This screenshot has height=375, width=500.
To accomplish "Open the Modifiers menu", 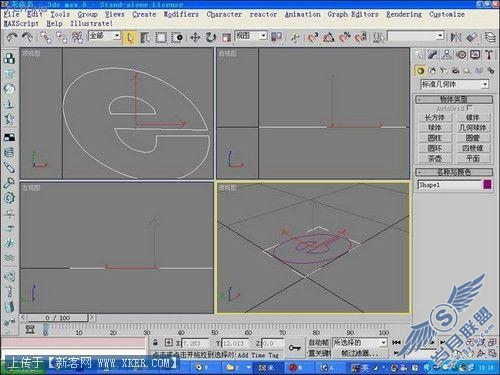I will pyautogui.click(x=181, y=14).
